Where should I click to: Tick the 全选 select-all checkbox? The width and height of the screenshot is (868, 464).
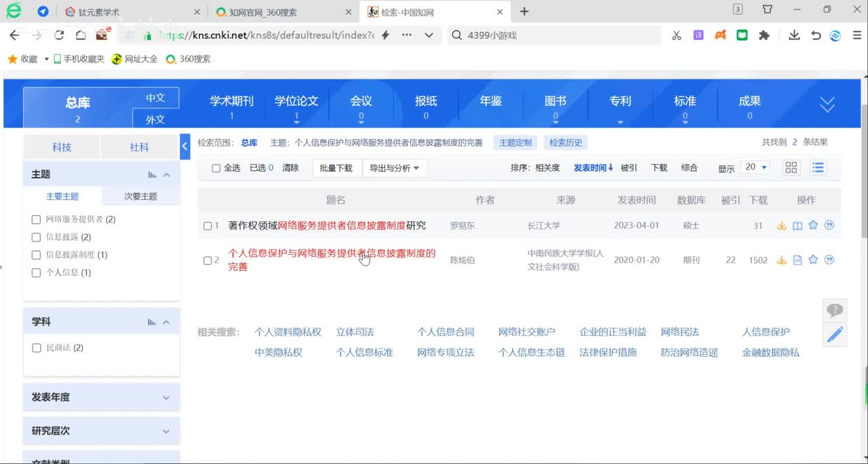point(216,168)
